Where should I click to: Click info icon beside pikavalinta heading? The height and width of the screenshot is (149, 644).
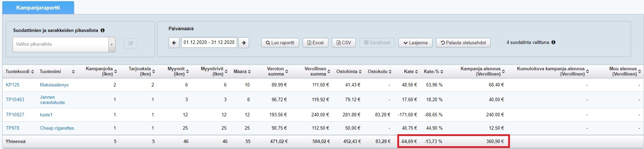pyautogui.click(x=102, y=31)
